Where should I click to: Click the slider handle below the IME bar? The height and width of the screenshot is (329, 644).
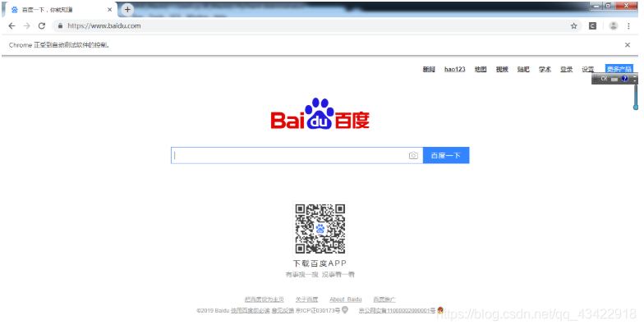[x=636, y=107]
